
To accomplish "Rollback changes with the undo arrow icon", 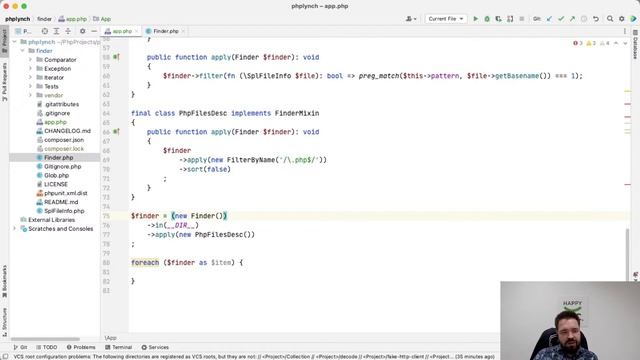I will pyautogui.click(x=596, y=19).
